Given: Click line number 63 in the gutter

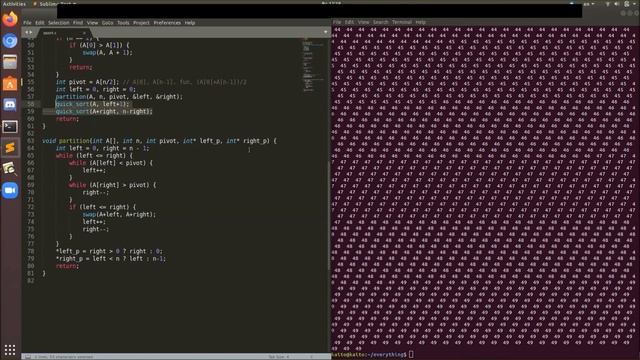Looking at the screenshot, I should point(31,141).
